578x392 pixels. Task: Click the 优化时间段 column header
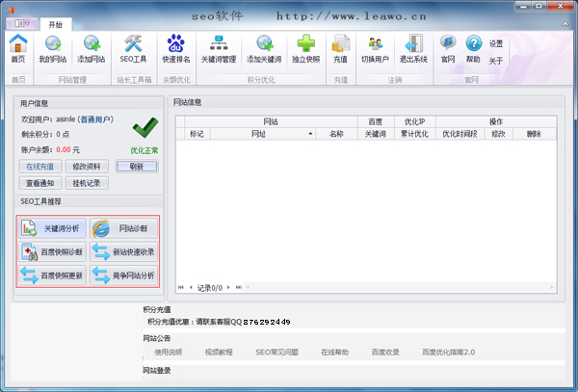[460, 134]
